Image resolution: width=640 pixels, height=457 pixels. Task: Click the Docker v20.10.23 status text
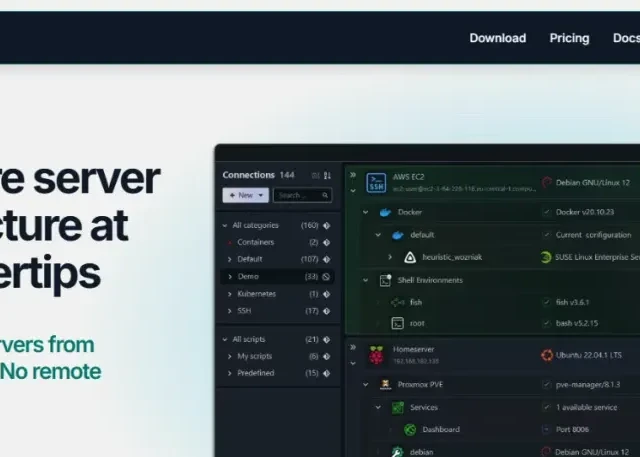point(585,212)
